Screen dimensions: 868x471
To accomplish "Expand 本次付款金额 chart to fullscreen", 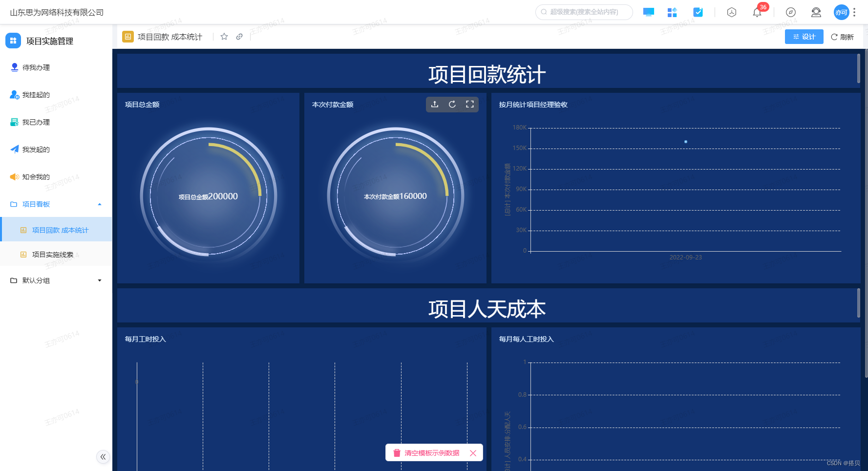I will 470,104.
